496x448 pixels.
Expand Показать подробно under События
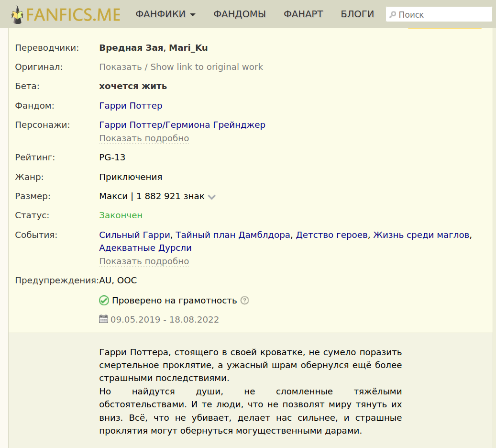[x=144, y=261]
